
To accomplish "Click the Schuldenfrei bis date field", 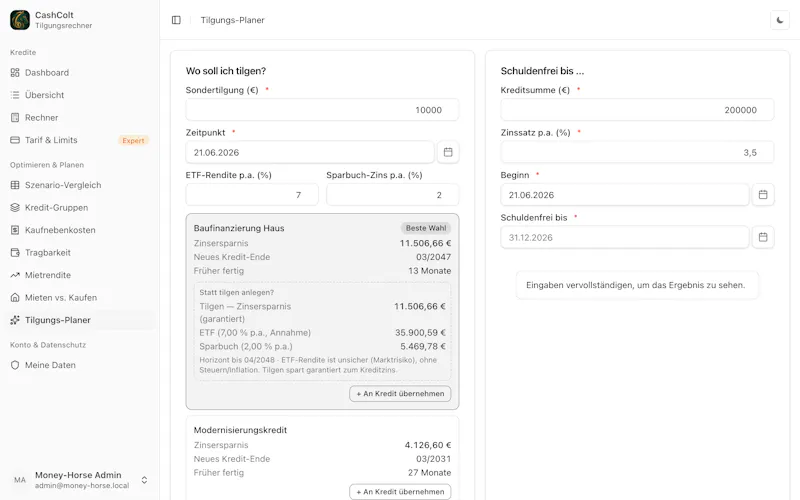I will pos(624,237).
